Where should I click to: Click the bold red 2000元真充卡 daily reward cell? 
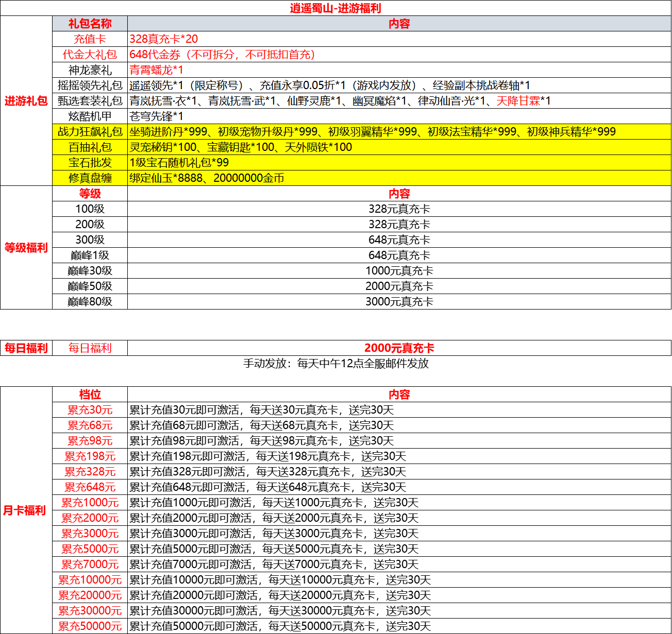point(399,348)
